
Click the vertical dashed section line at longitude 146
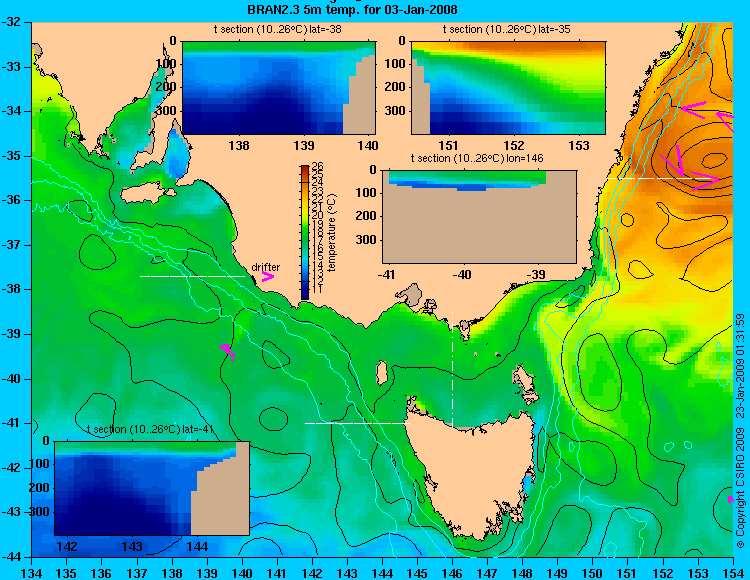(x=452, y=369)
